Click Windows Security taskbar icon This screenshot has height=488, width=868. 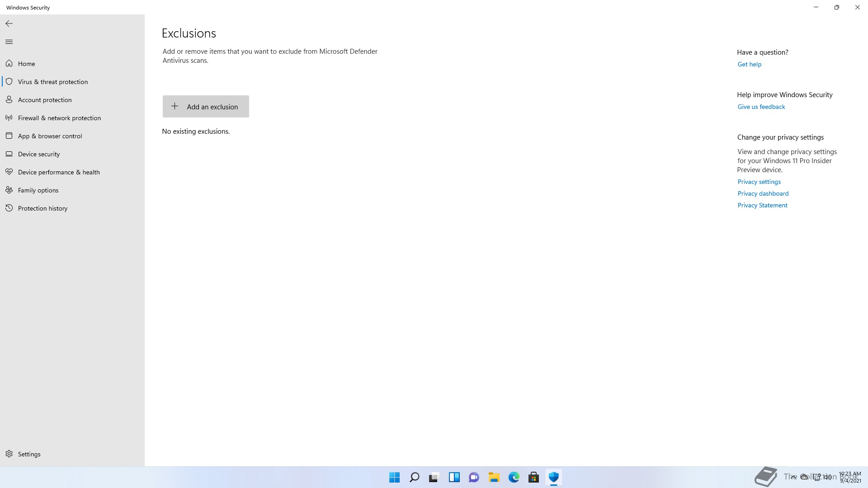click(553, 477)
